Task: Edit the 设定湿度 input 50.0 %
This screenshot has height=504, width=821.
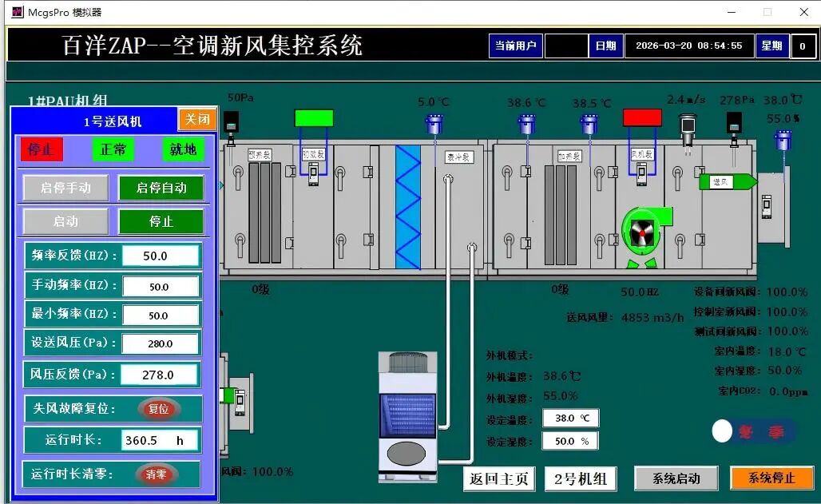Action: point(570,441)
